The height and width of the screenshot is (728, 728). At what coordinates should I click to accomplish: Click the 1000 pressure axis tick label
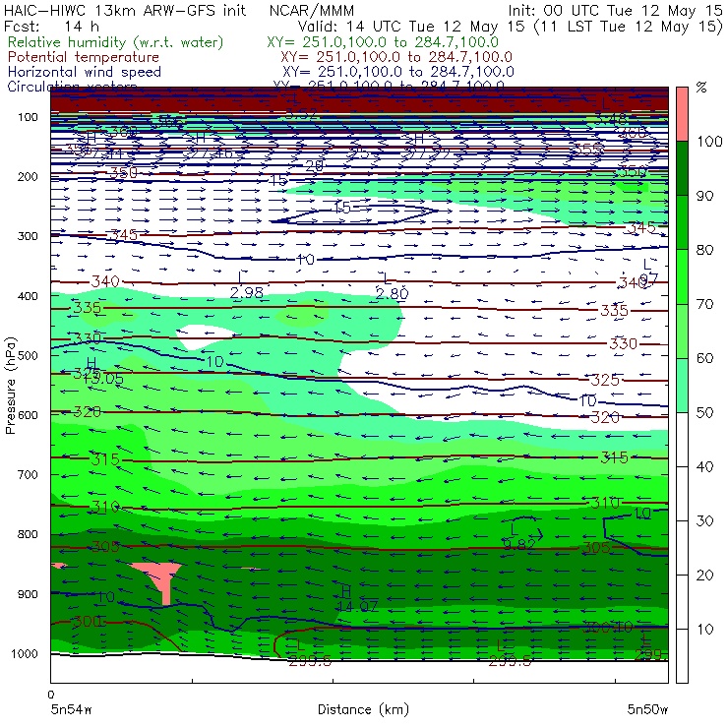coord(25,653)
